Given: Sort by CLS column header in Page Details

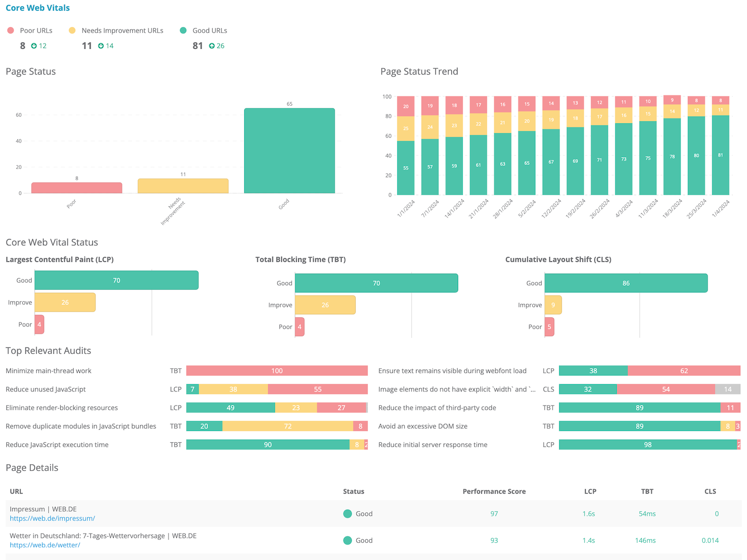Looking at the screenshot, I should coord(710,492).
